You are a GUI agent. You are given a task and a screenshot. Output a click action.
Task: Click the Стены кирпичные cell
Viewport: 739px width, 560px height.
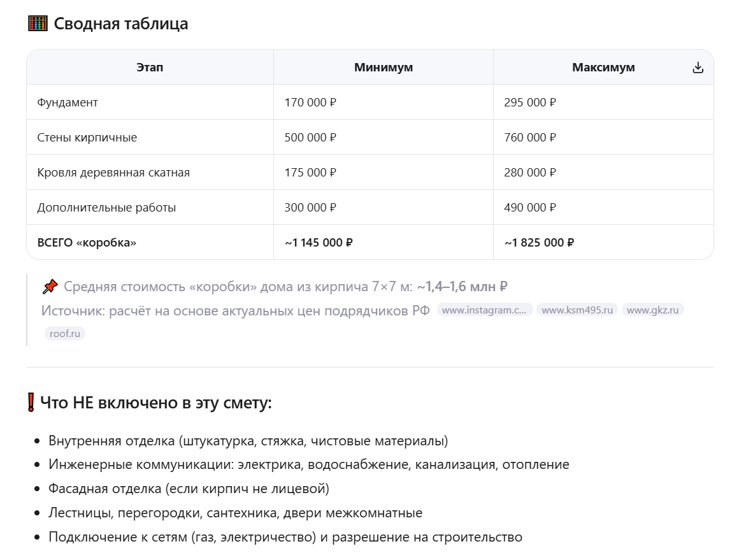87,137
